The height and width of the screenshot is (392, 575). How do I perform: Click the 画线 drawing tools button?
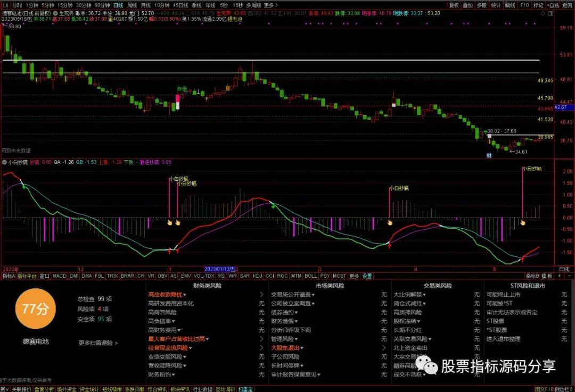510,5
